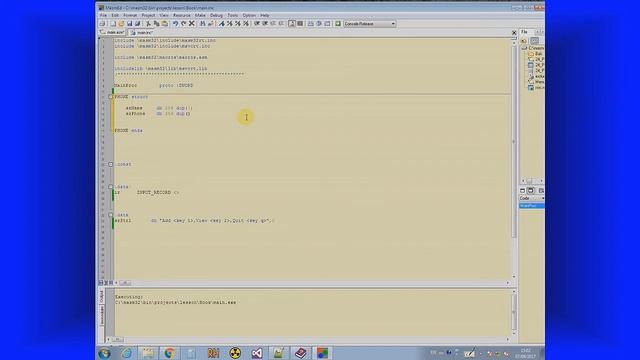Screen dimensions: 640x360
Task: Open the Option menu
Action: [x=249, y=16]
